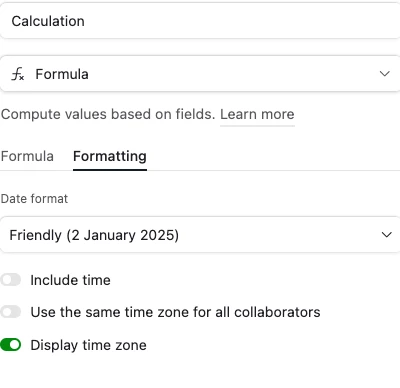Disable the Display time zone toggle
This screenshot has height=388, width=400.
pos(10,345)
